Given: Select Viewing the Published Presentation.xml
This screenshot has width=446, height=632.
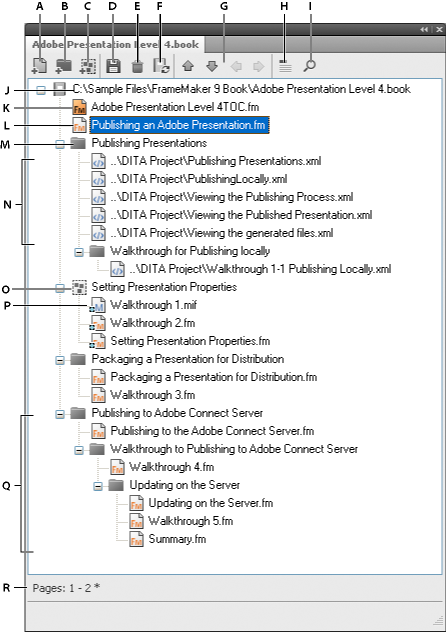Looking at the screenshot, I should click(241, 215).
